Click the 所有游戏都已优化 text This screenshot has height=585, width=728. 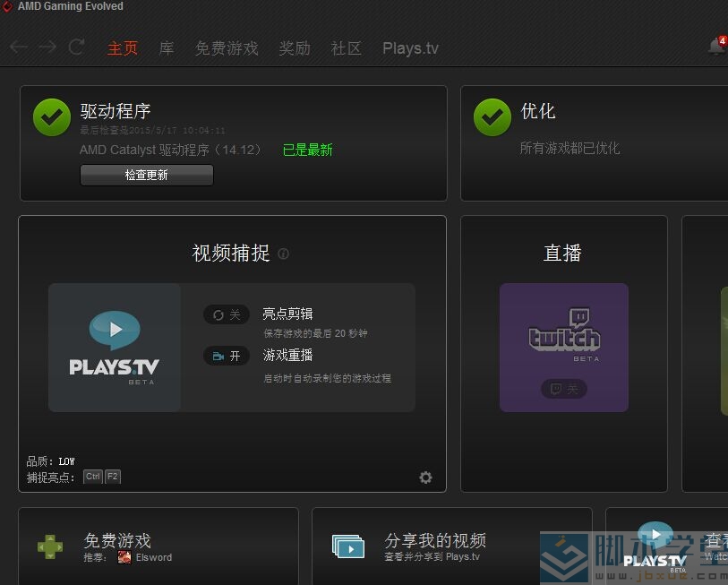point(570,148)
